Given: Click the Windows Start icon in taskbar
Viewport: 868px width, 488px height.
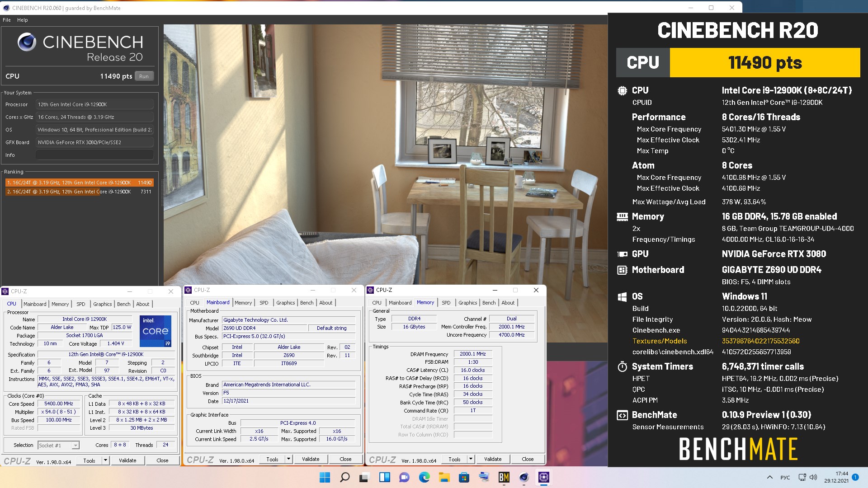Looking at the screenshot, I should tap(325, 477).
